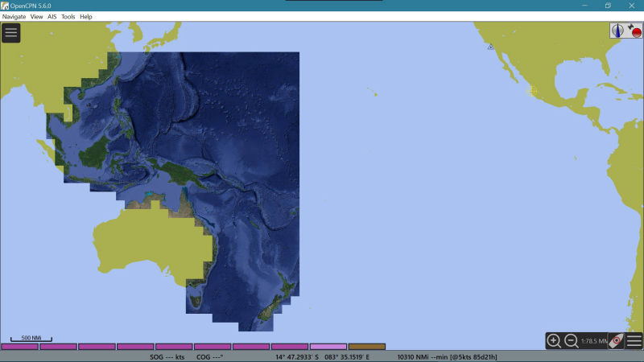Select the brown chart bar segment
Viewport: 644px width, 362px height.
click(367, 347)
